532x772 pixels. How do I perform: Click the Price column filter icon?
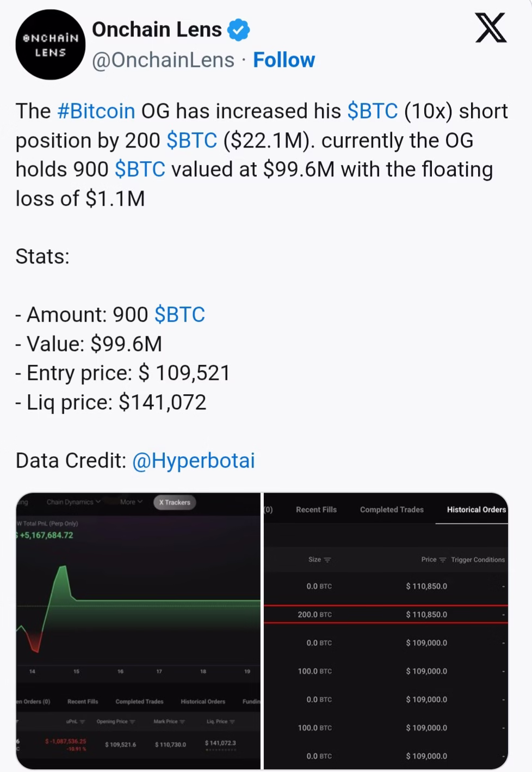pos(443,560)
